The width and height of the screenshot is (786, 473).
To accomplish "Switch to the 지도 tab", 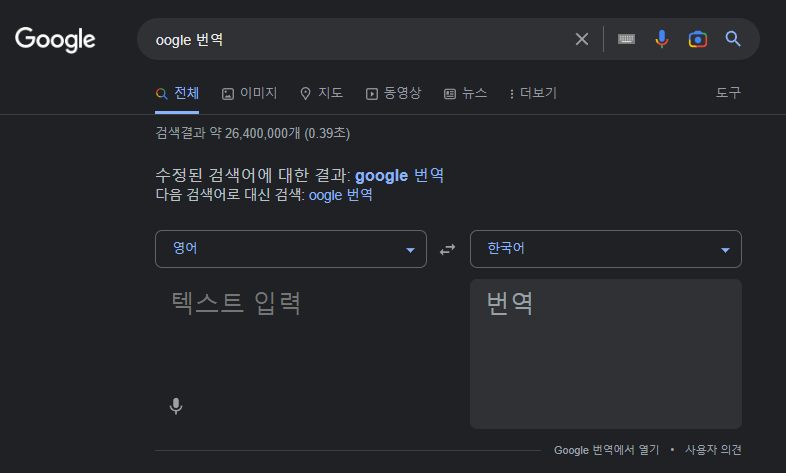I will tap(321, 93).
